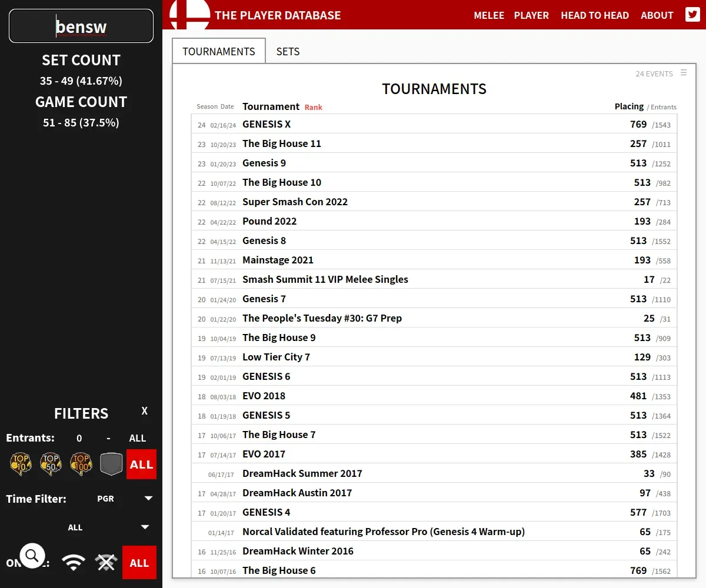This screenshot has width=706, height=588.
Task: Open the DreamHack Summer 2017 row
Action: pos(434,473)
